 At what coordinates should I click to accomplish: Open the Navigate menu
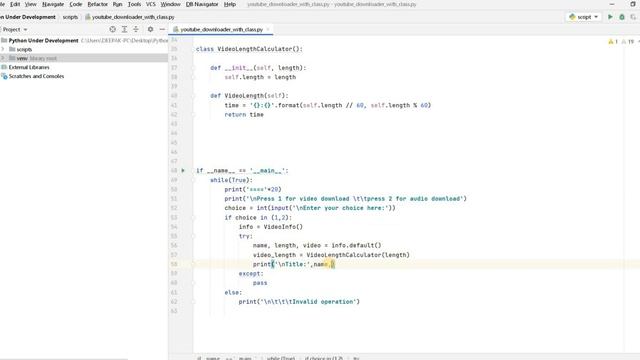[x=53, y=4]
